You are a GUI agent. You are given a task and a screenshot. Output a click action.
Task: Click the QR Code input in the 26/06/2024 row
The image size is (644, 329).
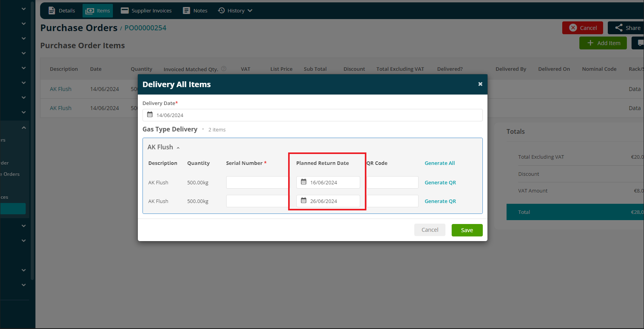392,201
